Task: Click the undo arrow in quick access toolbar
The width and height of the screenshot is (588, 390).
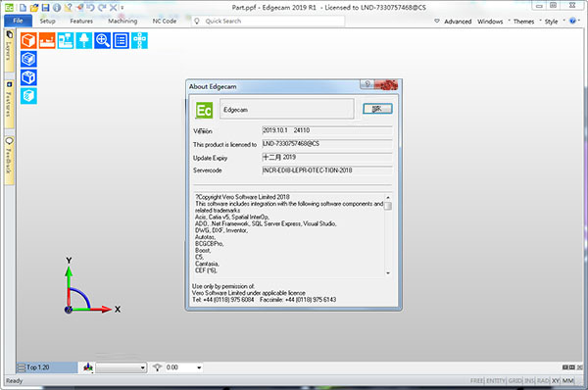Action: pos(90,7)
